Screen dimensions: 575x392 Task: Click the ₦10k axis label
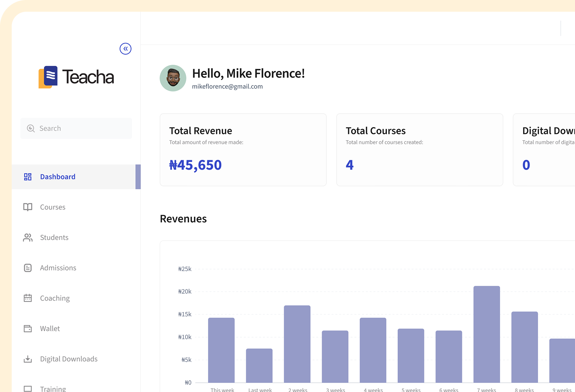coord(185,337)
